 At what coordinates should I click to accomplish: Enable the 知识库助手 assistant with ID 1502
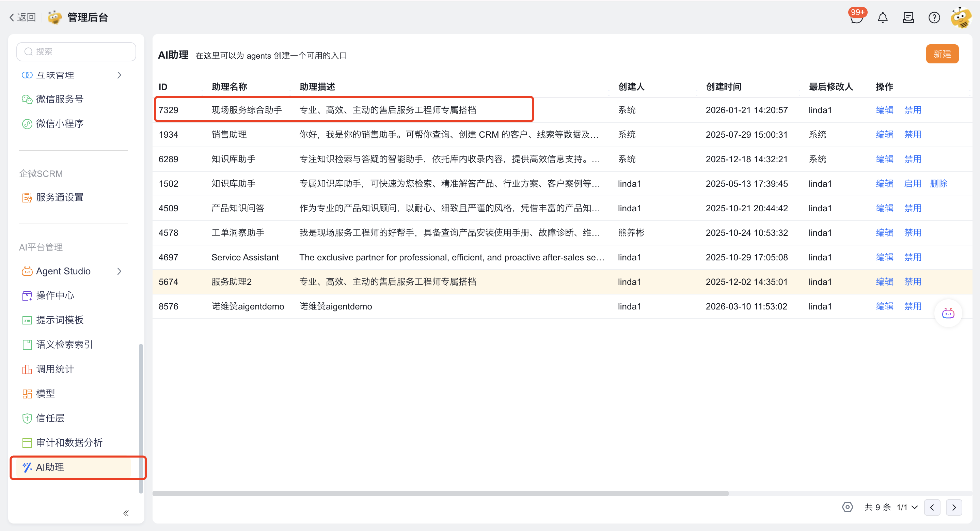(x=912, y=183)
